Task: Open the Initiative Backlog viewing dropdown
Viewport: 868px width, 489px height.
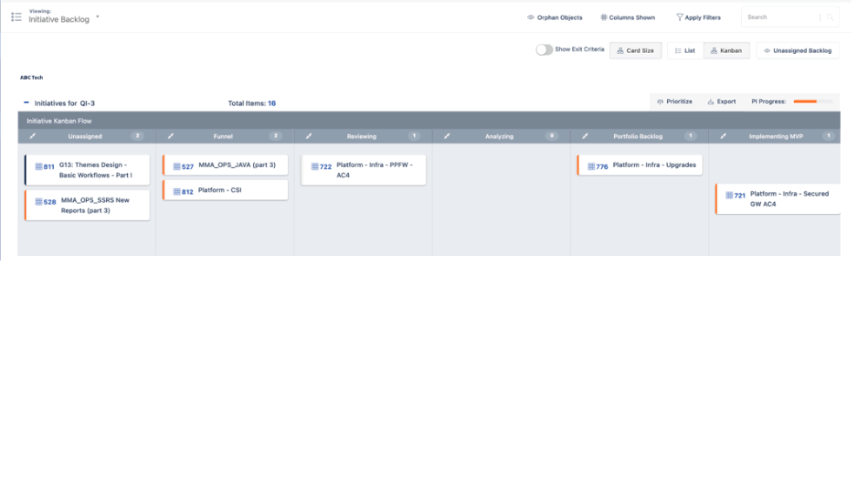Action: point(63,17)
